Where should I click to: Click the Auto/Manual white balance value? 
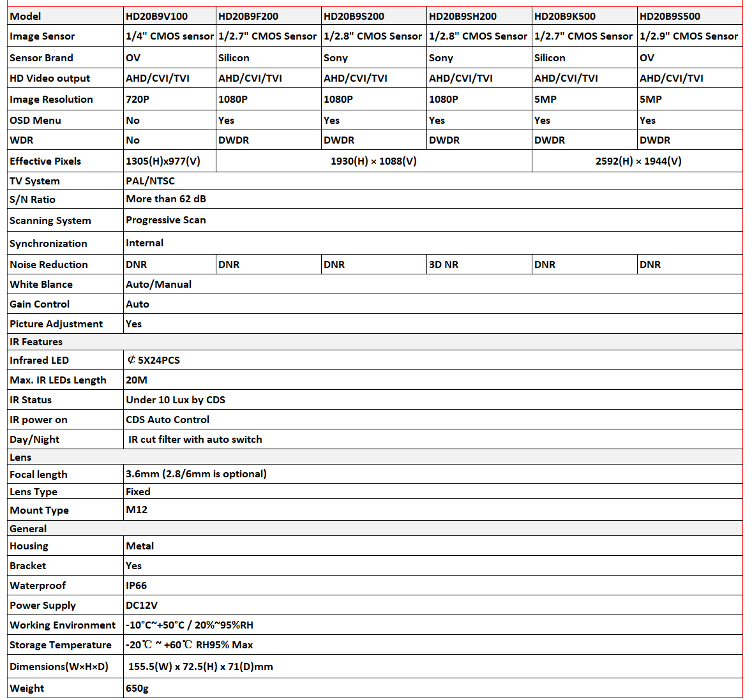point(159,285)
